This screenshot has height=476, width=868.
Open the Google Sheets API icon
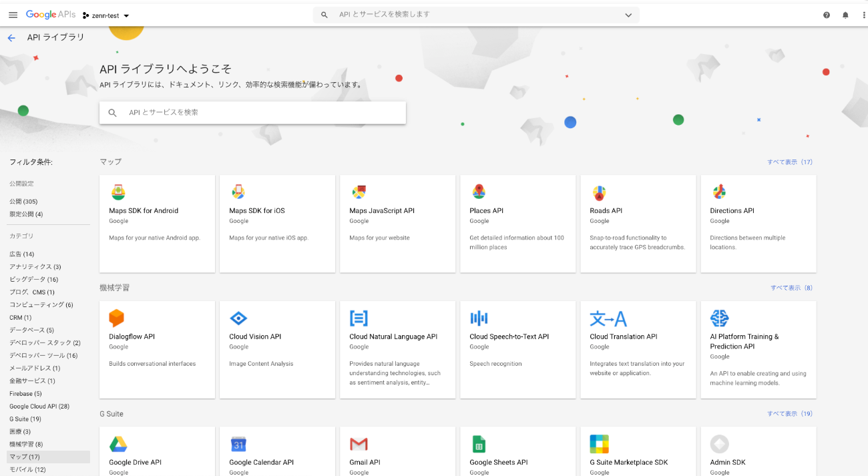(479, 444)
